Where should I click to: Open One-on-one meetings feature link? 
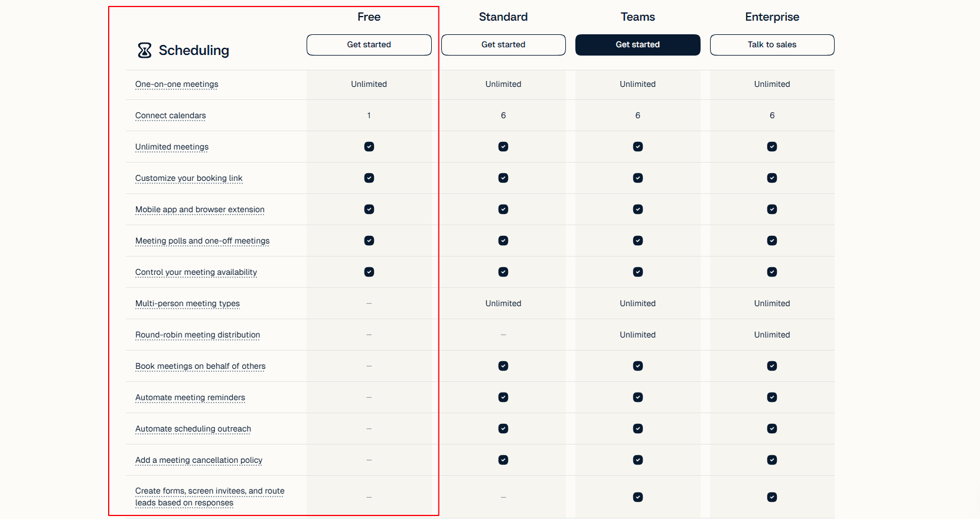tap(177, 85)
